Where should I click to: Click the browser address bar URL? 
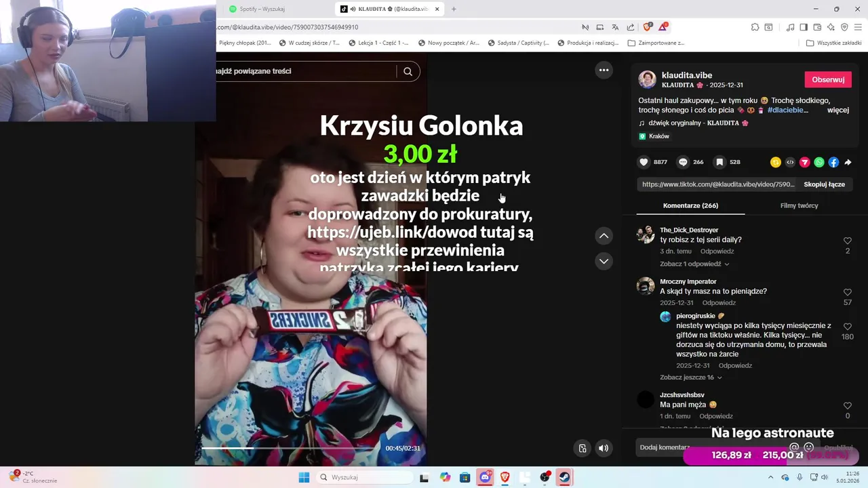[288, 27]
